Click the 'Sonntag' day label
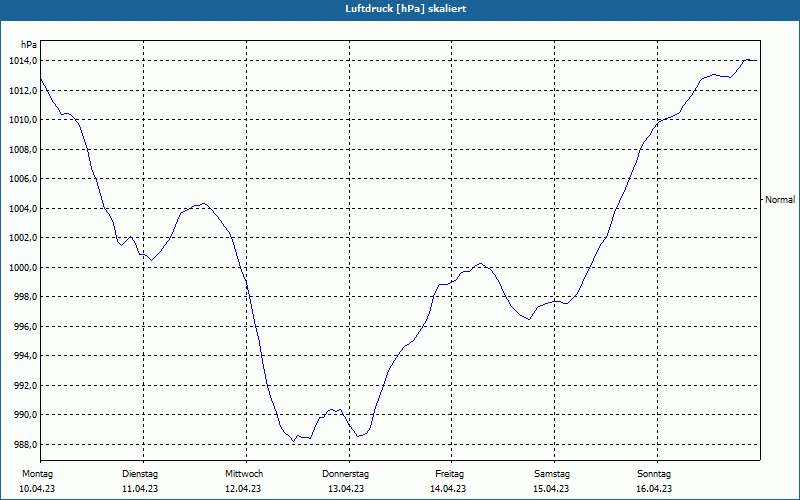This screenshot has width=800, height=500. pyautogui.click(x=654, y=474)
